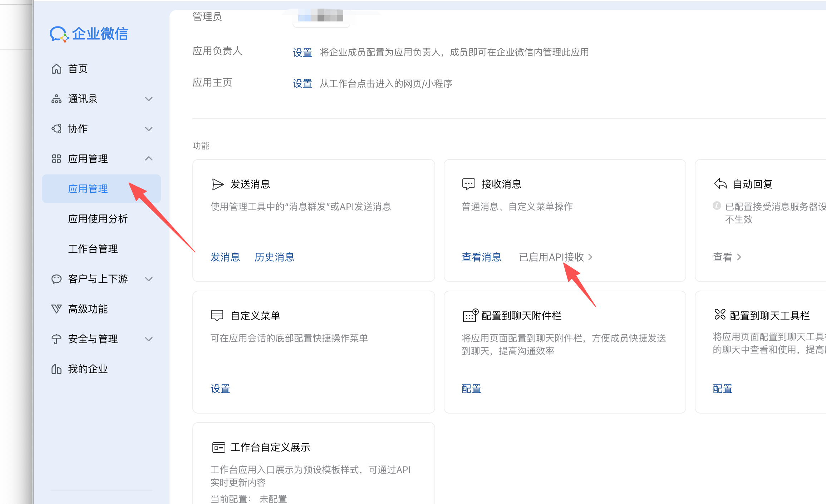Click the 发送消息 card title
The width and height of the screenshot is (826, 504).
point(250,184)
